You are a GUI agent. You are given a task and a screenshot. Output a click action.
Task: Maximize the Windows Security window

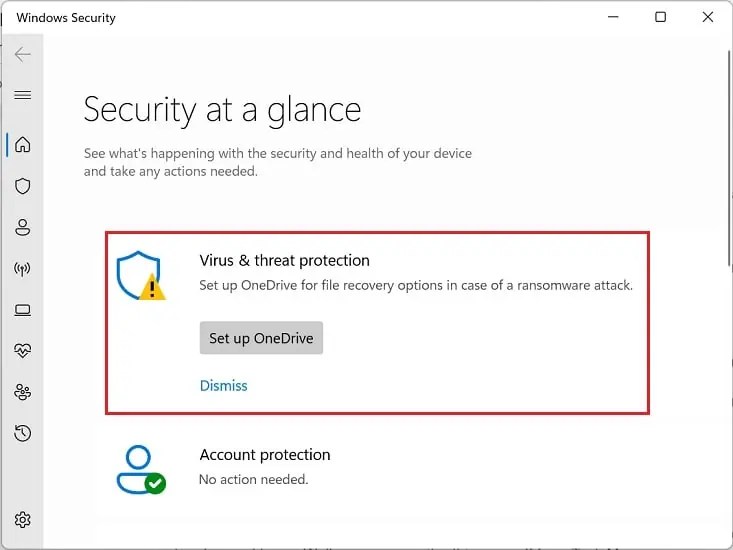click(x=661, y=17)
